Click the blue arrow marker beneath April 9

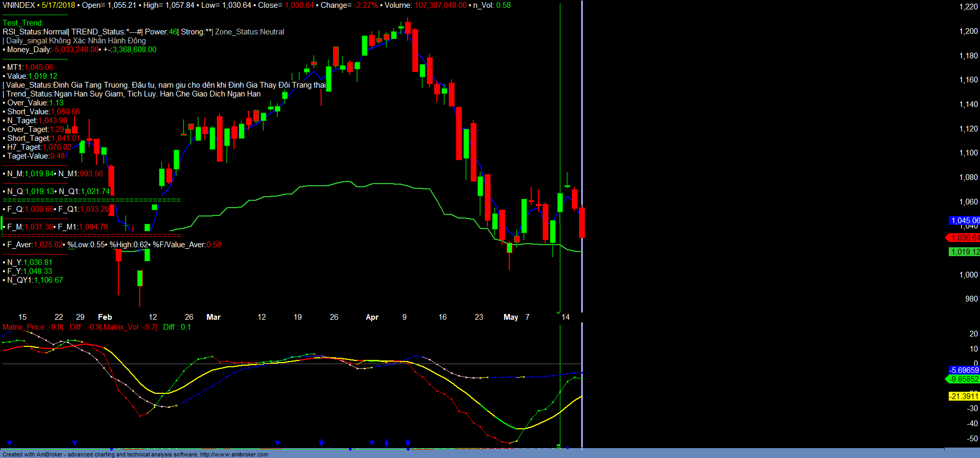tap(408, 443)
